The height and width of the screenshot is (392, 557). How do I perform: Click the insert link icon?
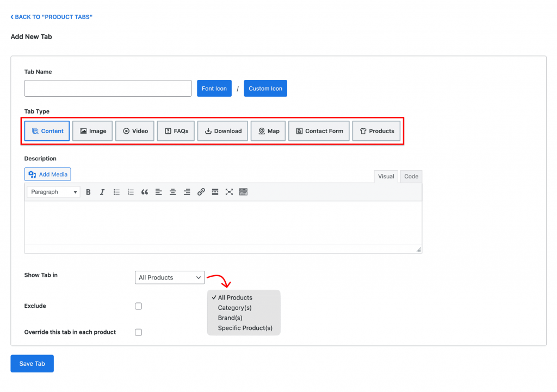click(x=201, y=192)
